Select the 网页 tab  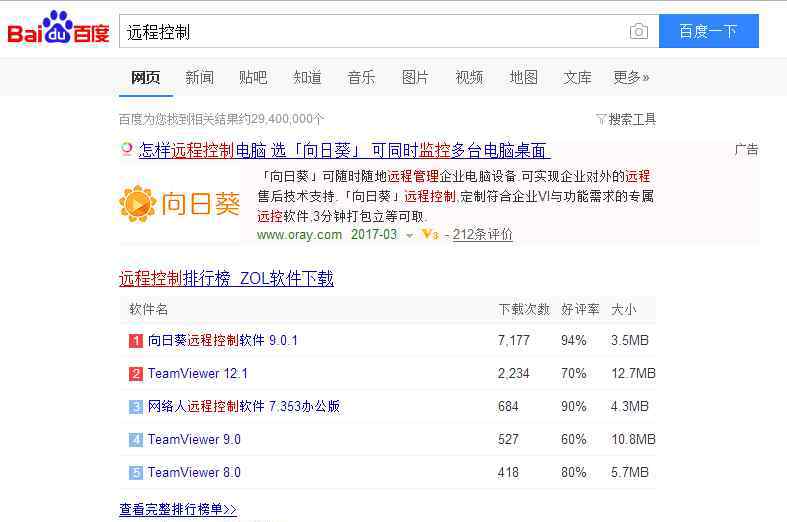pyautogui.click(x=146, y=77)
